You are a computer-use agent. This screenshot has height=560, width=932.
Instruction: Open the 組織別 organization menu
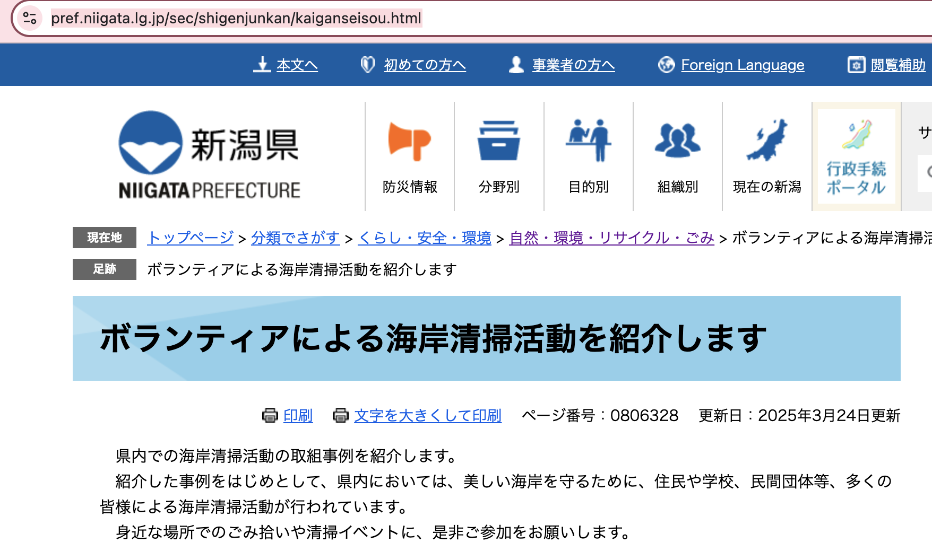[x=678, y=156]
